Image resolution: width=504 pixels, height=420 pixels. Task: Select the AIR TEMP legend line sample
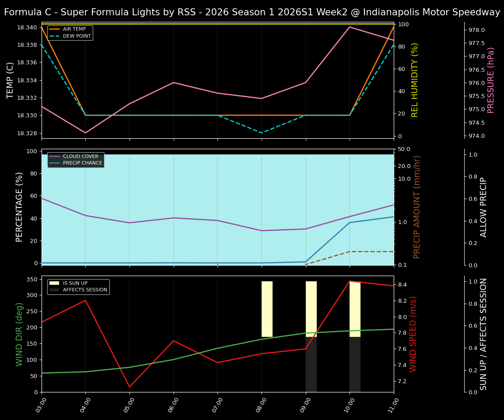coord(55,28)
